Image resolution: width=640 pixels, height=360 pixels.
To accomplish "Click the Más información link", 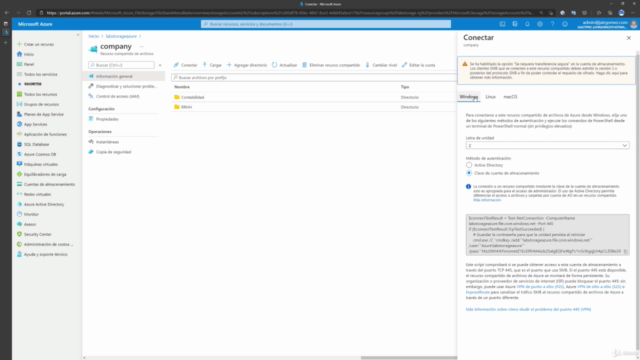I will 487,200.
